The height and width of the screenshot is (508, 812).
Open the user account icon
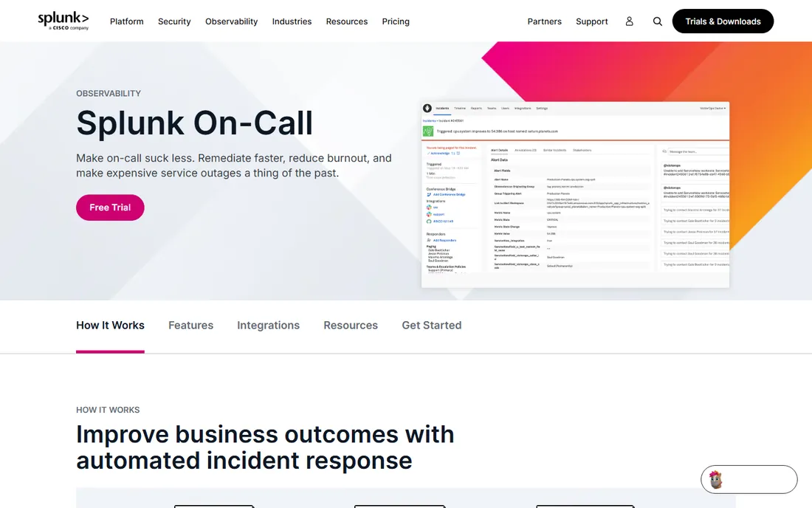click(x=629, y=21)
